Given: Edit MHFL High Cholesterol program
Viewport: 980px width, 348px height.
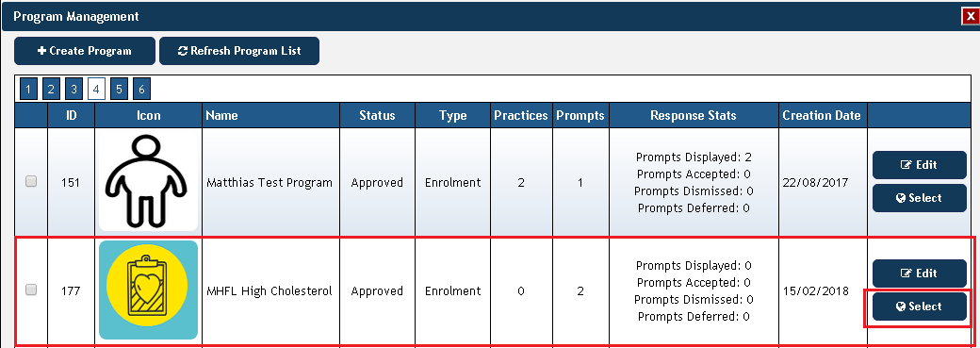Looking at the screenshot, I should (920, 273).
